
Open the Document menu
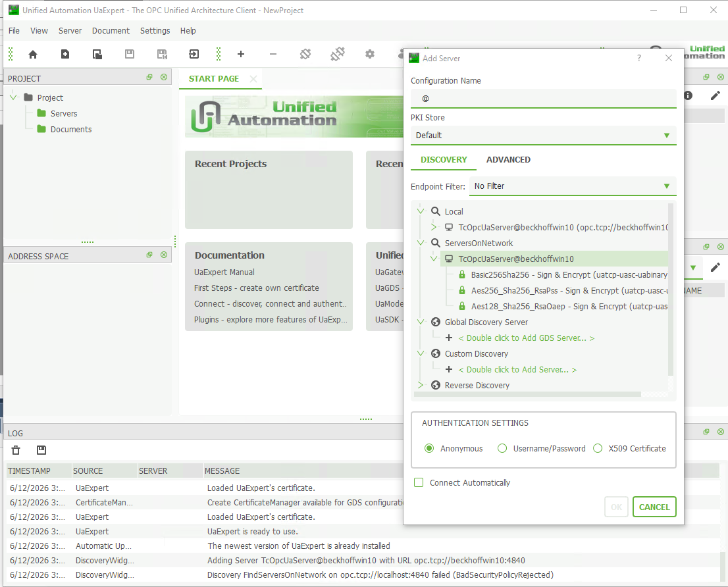111,31
